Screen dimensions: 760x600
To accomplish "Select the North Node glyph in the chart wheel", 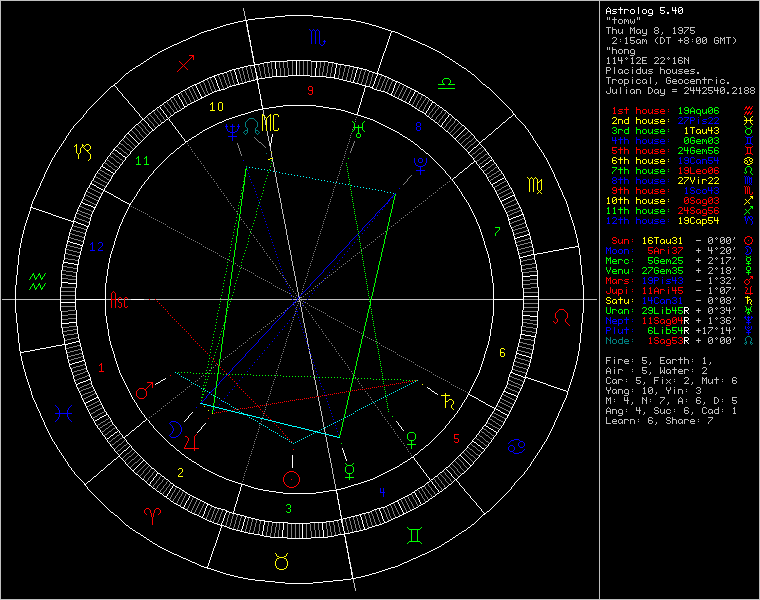I will pyautogui.click(x=252, y=126).
